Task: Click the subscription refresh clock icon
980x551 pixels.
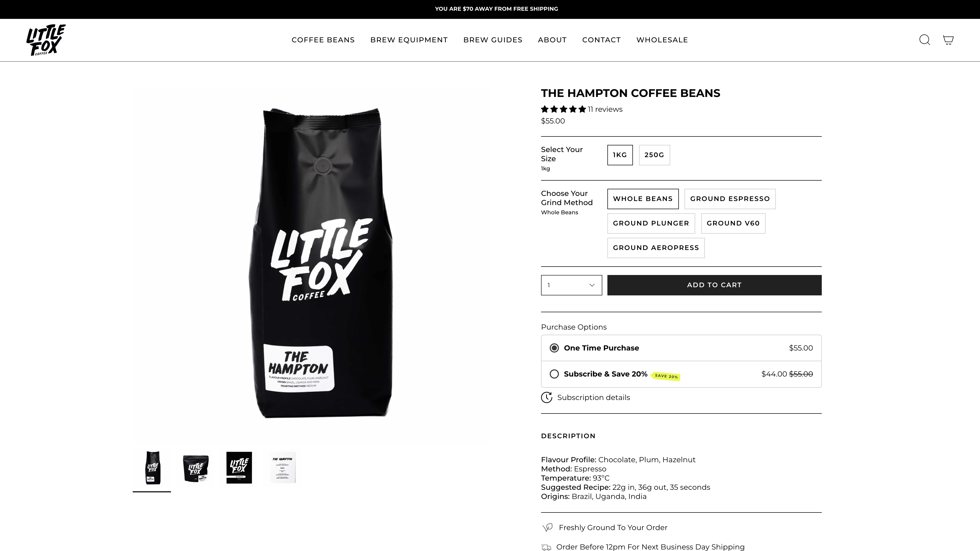Action: coord(547,397)
